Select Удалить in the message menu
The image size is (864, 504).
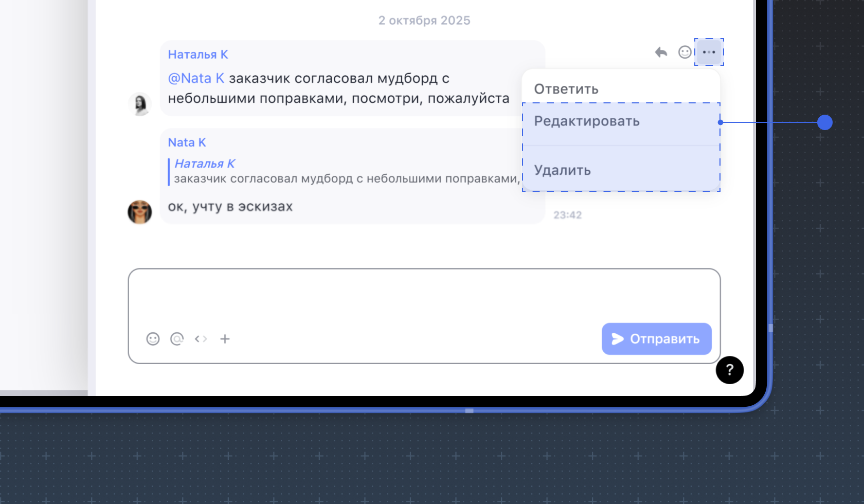(562, 170)
